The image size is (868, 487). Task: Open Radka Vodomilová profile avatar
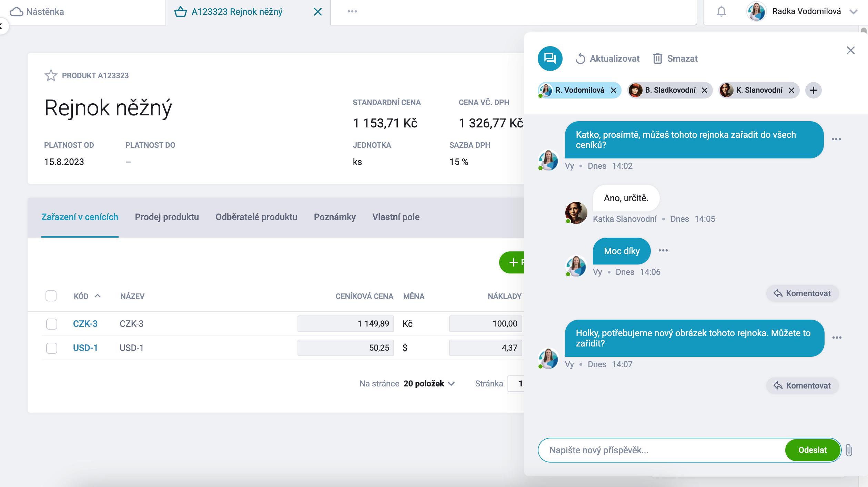pyautogui.click(x=756, y=12)
